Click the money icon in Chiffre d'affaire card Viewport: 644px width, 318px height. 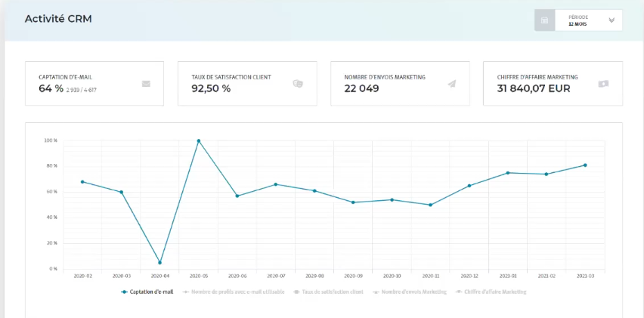point(602,84)
